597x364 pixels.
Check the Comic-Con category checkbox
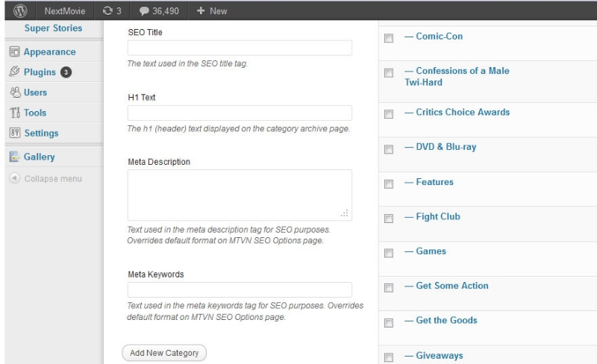pyautogui.click(x=388, y=38)
